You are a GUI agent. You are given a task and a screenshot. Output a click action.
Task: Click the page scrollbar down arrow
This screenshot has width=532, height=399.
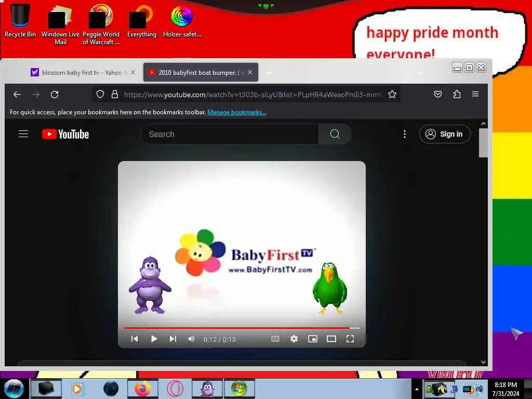(483, 362)
